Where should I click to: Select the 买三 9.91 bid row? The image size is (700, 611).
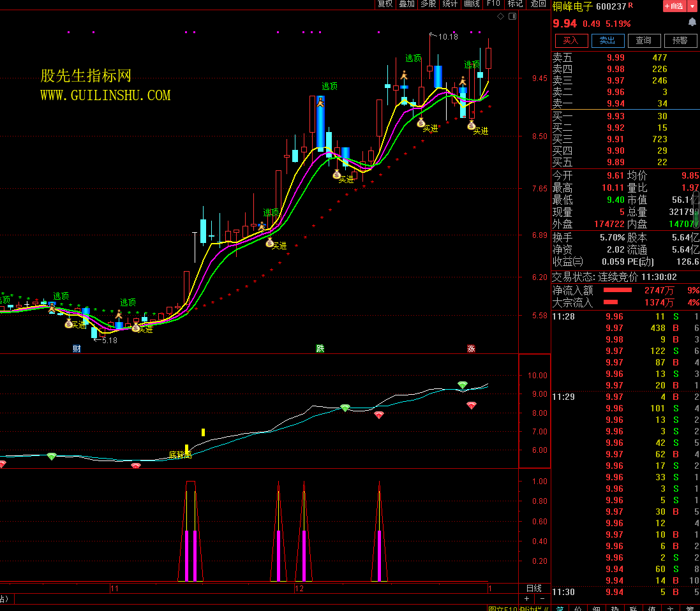tap(625, 139)
